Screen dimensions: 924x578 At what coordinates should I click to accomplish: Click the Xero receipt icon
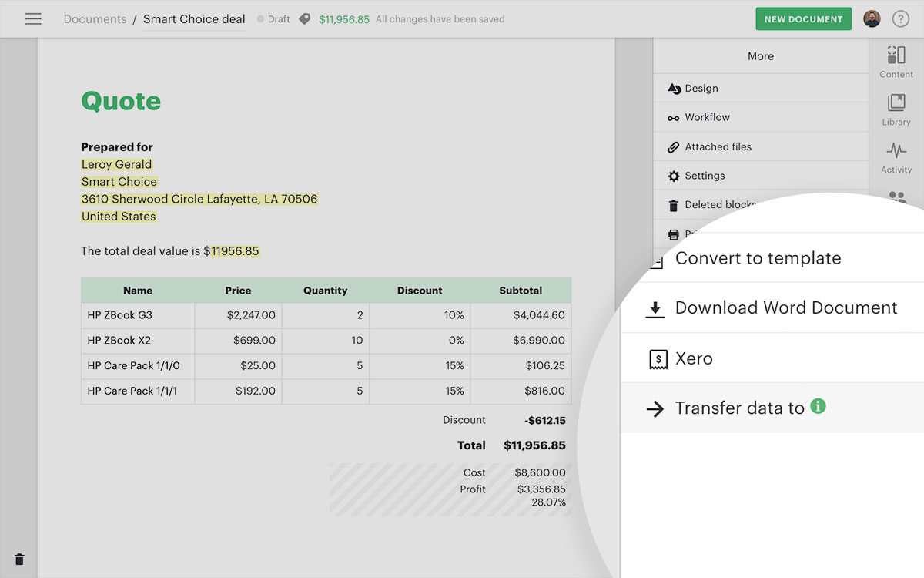tap(658, 359)
